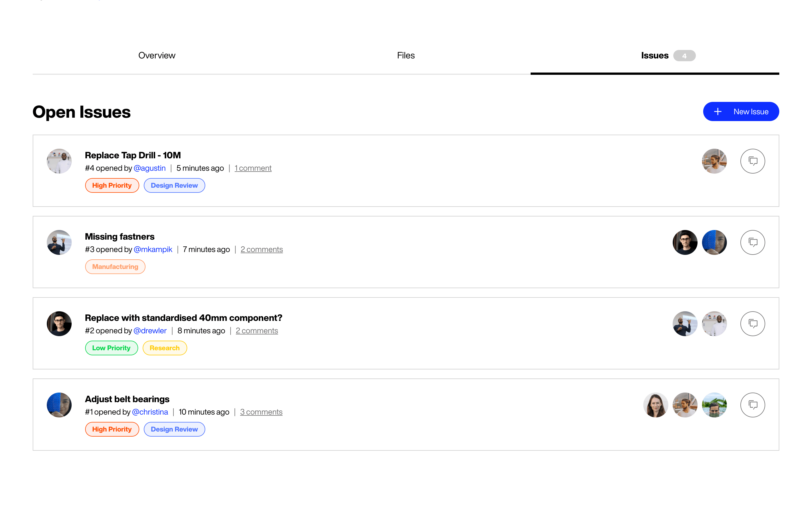
Task: Select the Issues tab
Action: [x=655, y=55]
